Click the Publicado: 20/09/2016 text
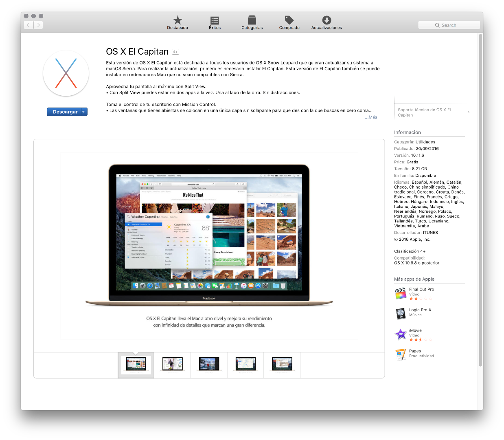Image resolution: width=504 pixels, height=440 pixels. pyautogui.click(x=416, y=149)
